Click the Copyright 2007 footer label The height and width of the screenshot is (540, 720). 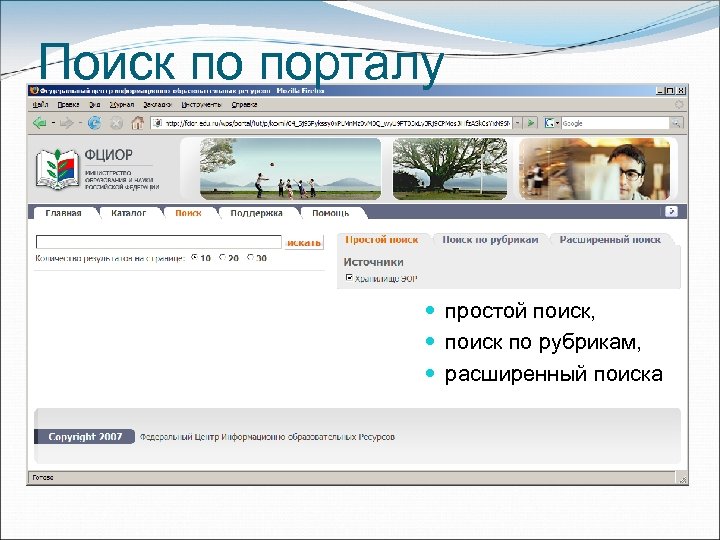click(x=85, y=437)
